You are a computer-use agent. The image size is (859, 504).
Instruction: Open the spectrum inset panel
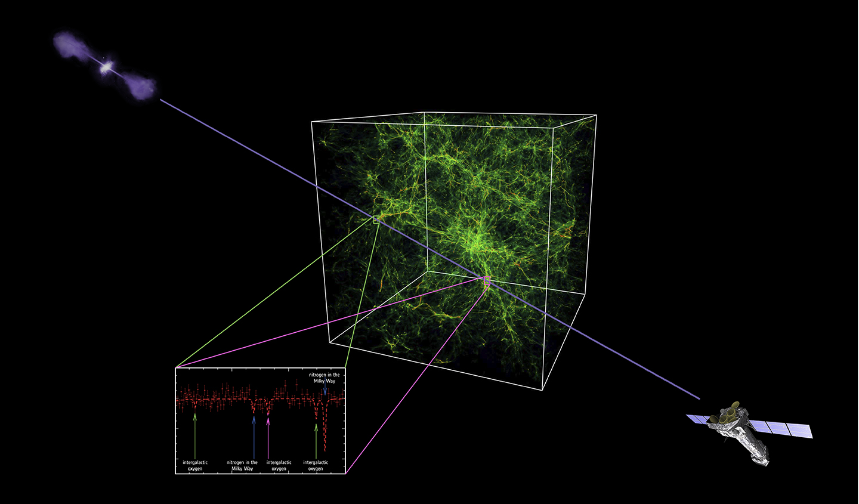[259, 420]
